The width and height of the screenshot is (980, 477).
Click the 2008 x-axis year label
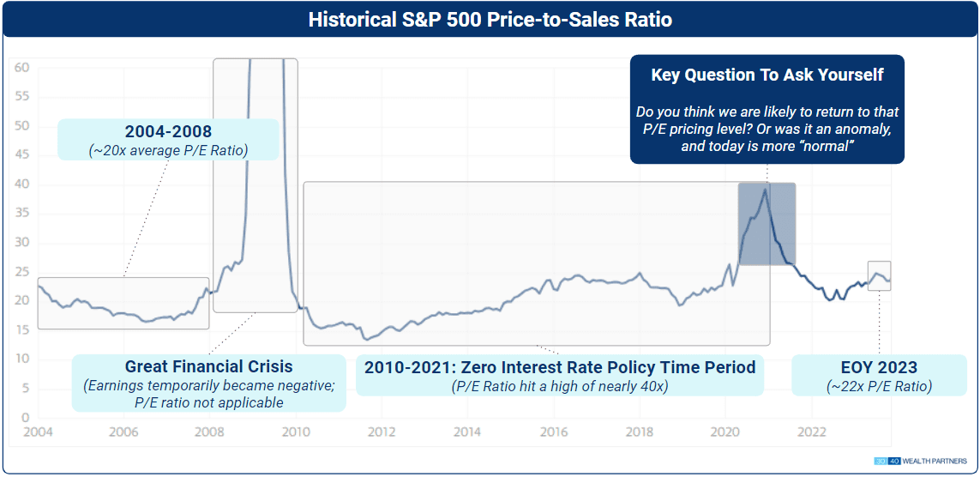click(209, 432)
